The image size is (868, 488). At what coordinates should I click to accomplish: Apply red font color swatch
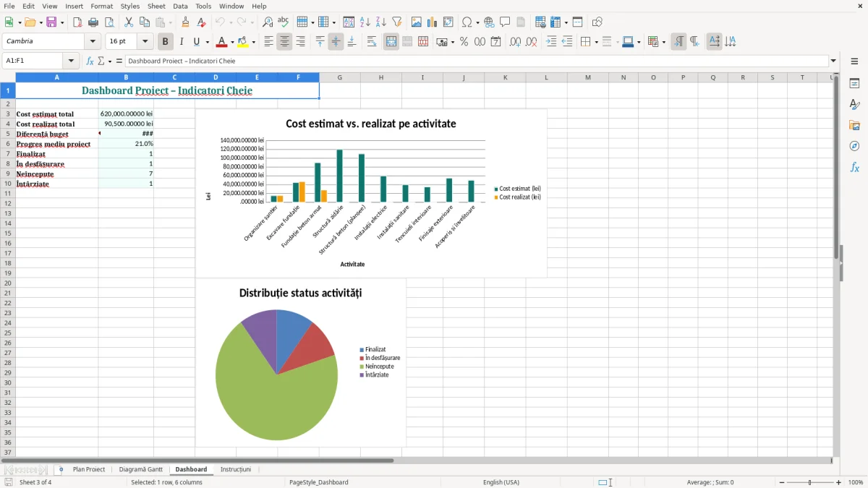(x=222, y=42)
